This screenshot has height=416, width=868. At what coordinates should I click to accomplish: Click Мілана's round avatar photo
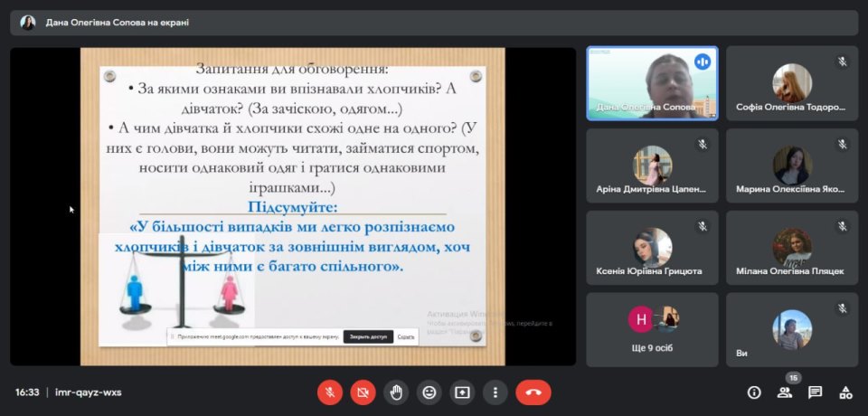[792, 247]
